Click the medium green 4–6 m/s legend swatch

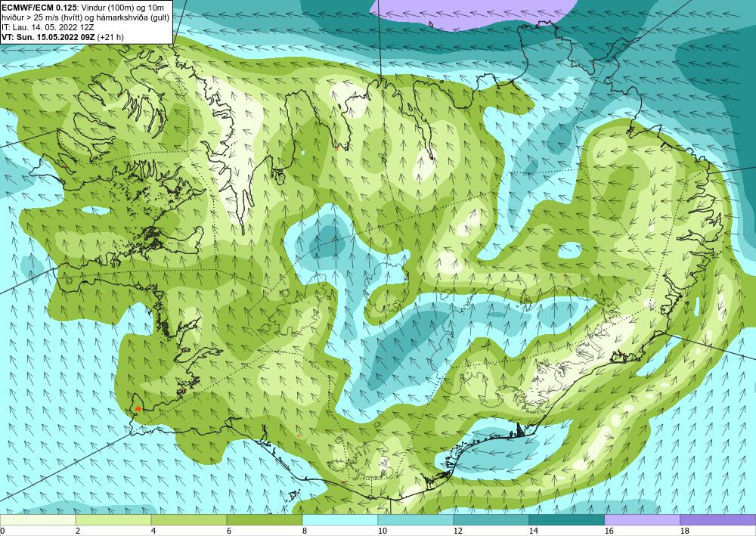coord(189,520)
